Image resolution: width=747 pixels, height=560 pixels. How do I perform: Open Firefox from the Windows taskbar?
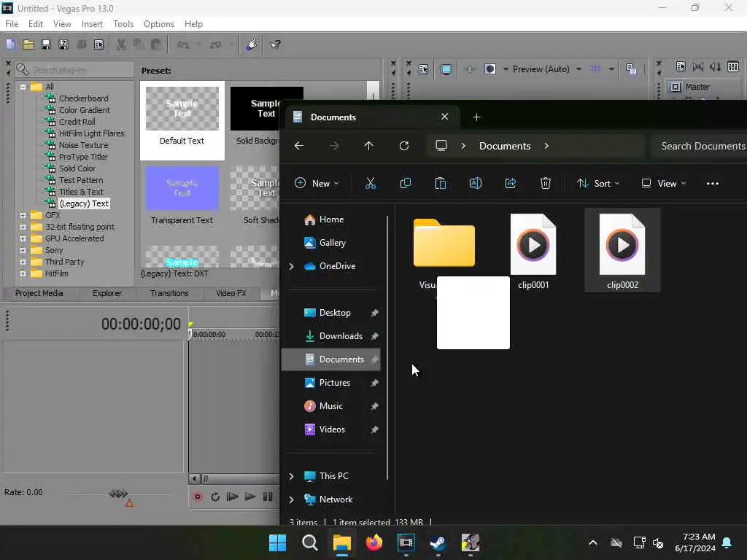coord(374,542)
